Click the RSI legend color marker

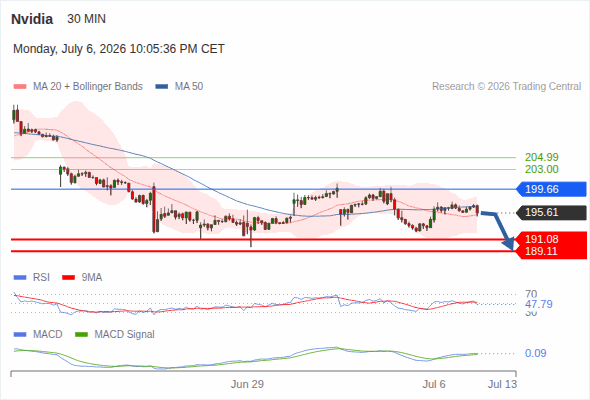point(20,278)
